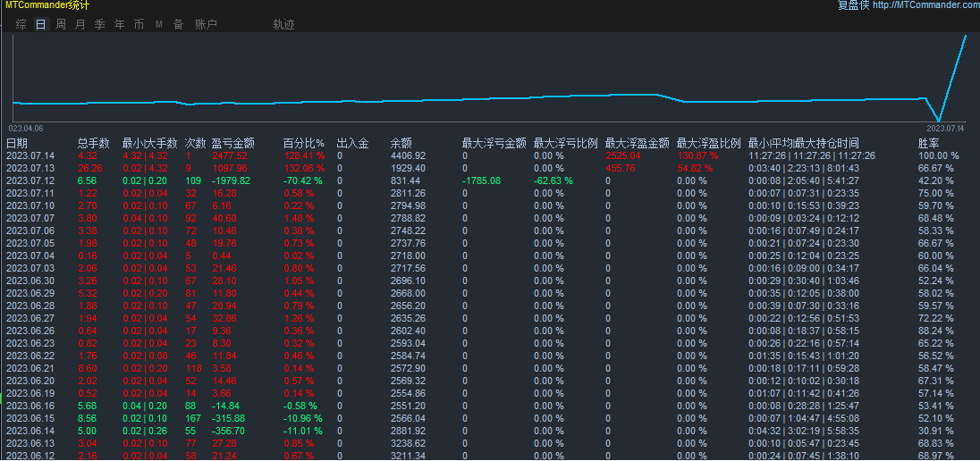Click the percentage -11.01 %
The image size is (980, 461).
point(302,431)
